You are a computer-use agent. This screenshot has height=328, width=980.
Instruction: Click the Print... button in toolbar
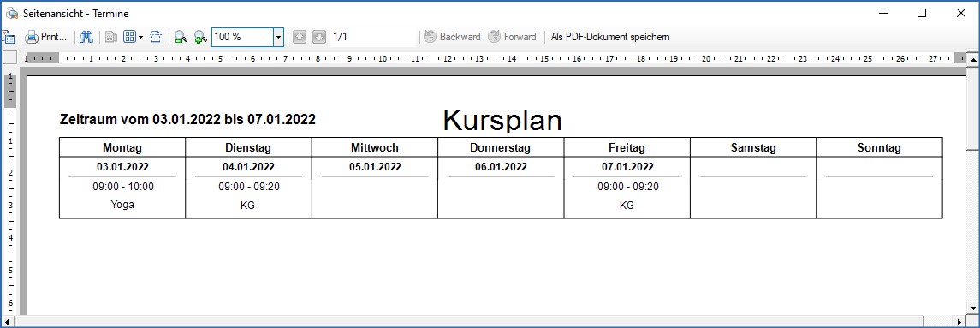(46, 37)
